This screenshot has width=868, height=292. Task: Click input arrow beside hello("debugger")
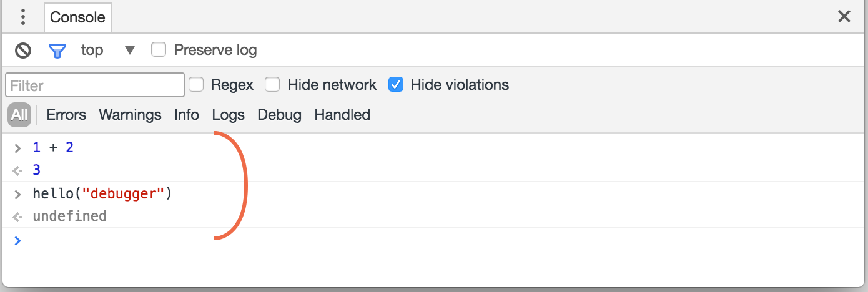17,194
